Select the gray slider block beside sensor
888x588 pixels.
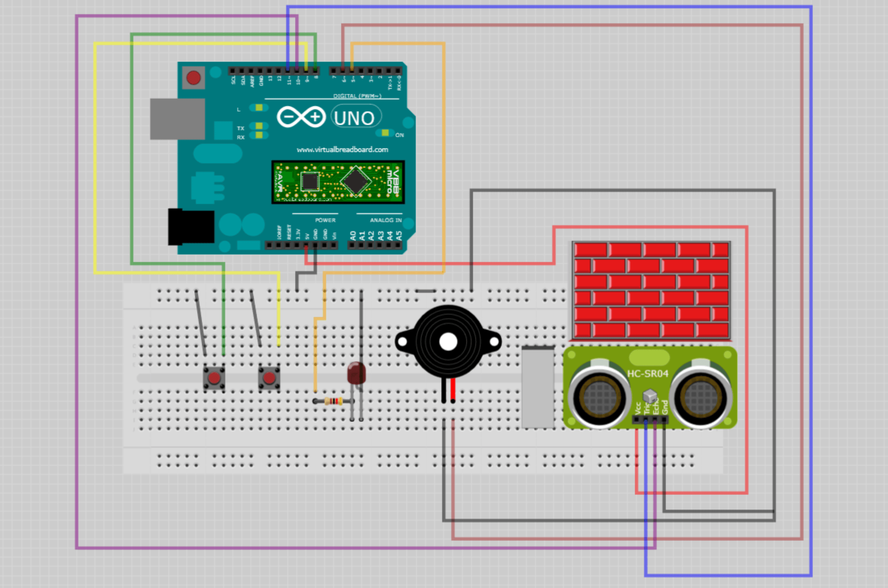pyautogui.click(x=537, y=388)
